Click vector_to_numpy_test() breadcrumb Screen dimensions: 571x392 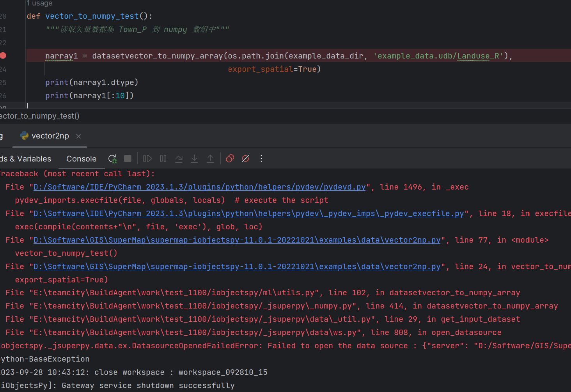(39, 116)
